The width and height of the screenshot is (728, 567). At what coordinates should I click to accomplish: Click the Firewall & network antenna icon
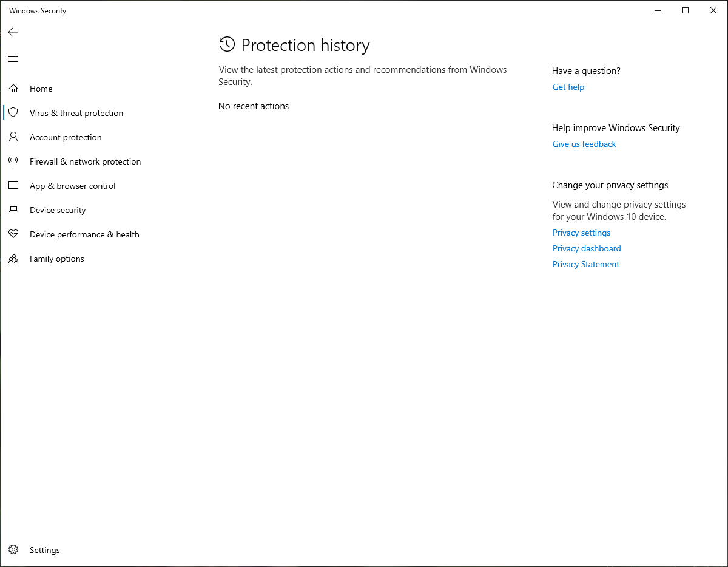click(x=13, y=161)
